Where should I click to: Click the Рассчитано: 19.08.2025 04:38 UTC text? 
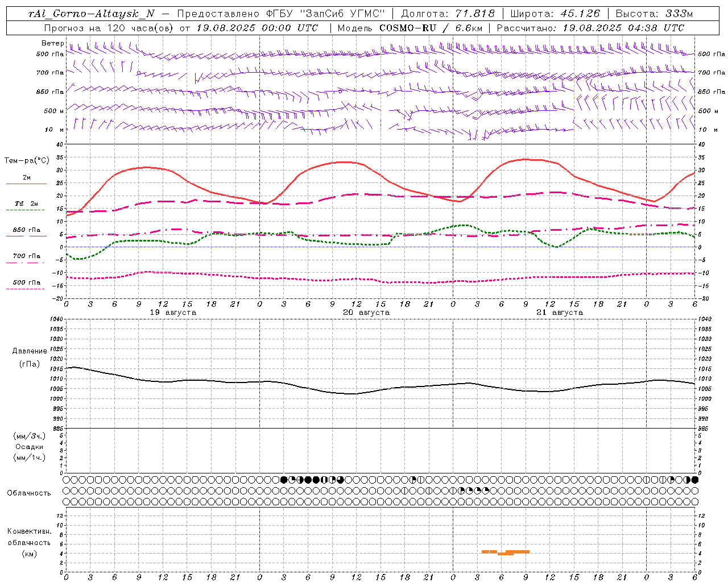pos(590,28)
